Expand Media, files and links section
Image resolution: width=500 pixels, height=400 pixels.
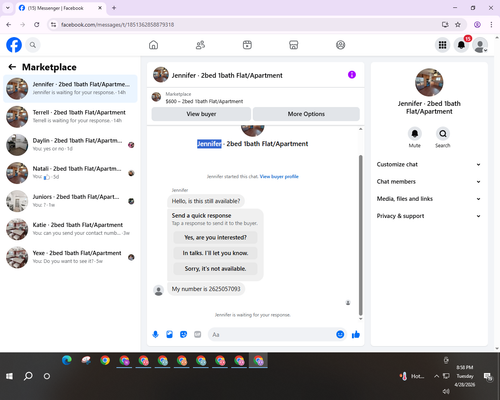point(429,199)
